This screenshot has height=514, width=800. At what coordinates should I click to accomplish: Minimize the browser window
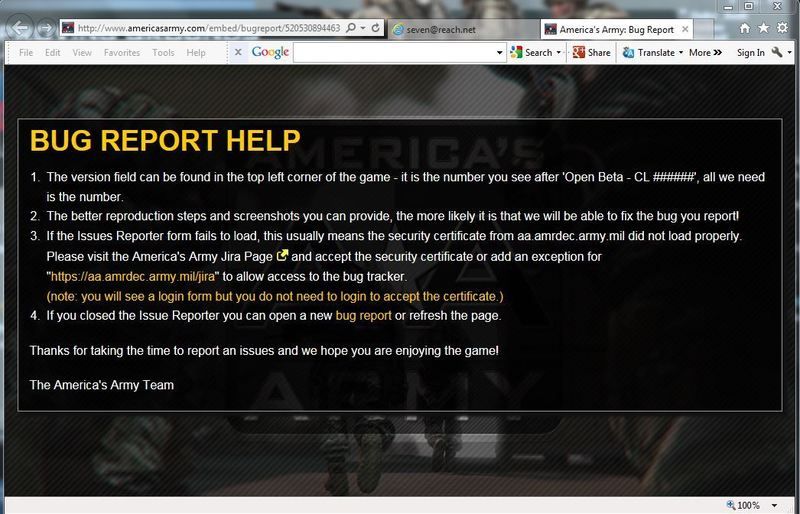pyautogui.click(x=728, y=7)
